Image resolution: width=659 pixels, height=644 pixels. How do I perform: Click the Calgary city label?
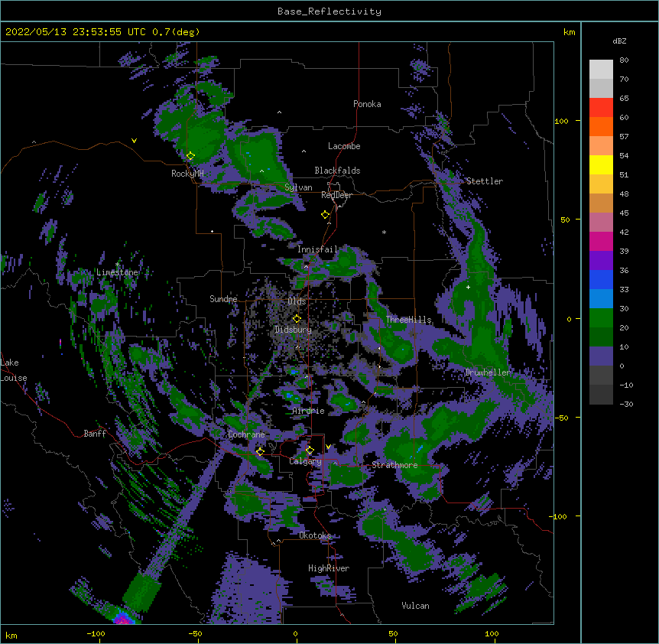305,461
